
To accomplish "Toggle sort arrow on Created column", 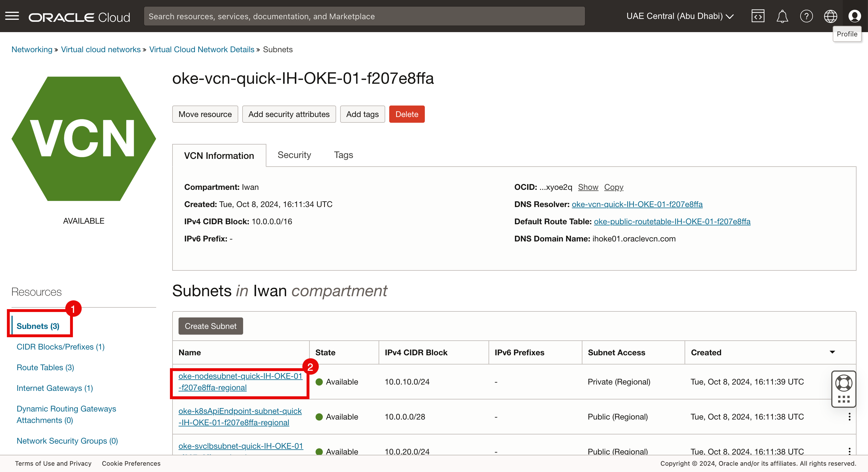I will click(x=832, y=352).
